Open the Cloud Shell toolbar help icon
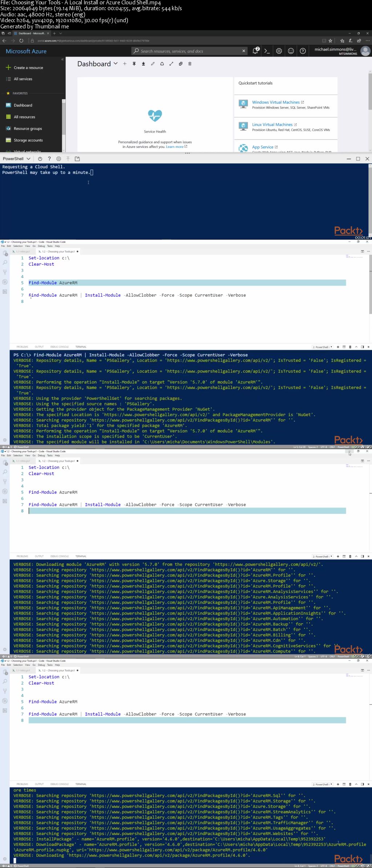Image resolution: width=372 pixels, height=868 pixels. (x=49, y=159)
